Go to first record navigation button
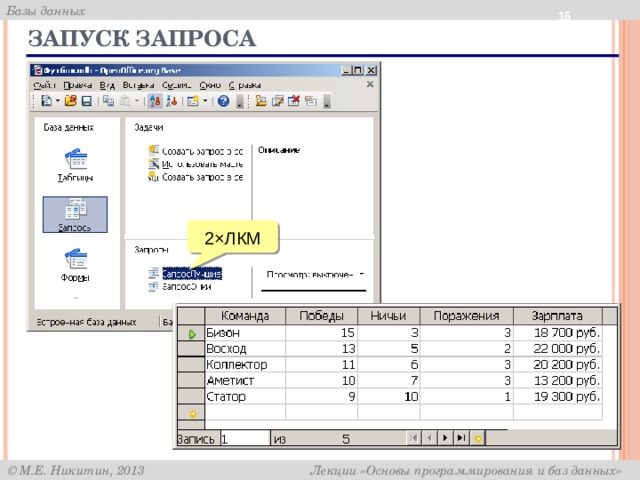Viewport: 640px width, 480px height. click(x=413, y=438)
